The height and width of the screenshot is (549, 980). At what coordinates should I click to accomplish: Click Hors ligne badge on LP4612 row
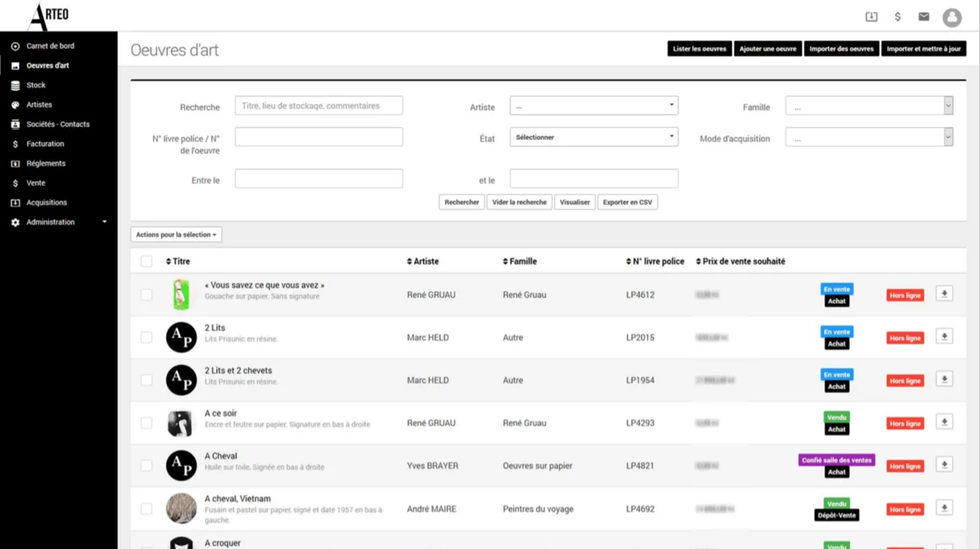coord(905,295)
